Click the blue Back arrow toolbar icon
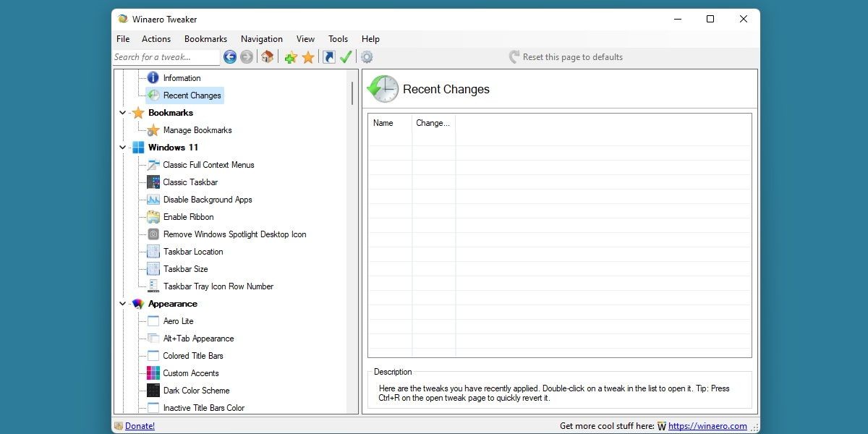 tap(230, 57)
